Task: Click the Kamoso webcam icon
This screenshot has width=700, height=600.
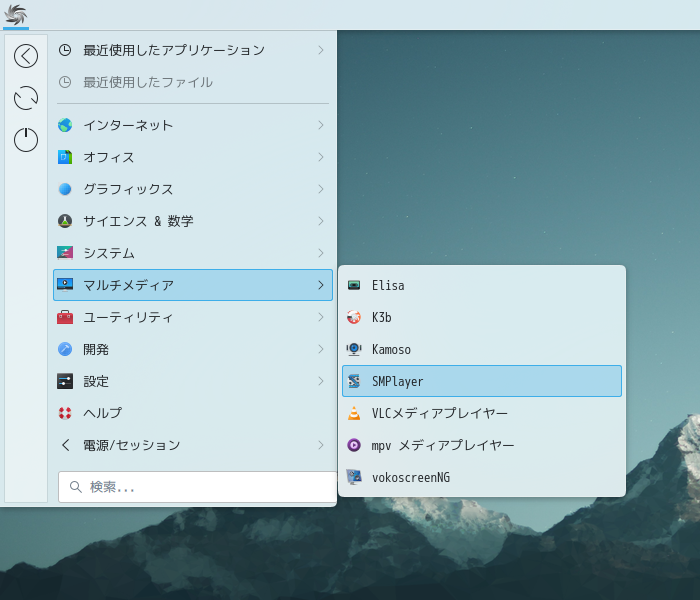Action: (354, 349)
